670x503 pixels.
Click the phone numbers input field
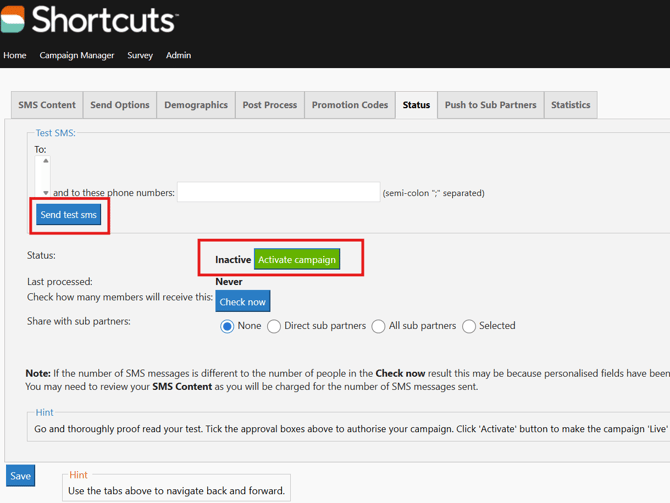[278, 192]
